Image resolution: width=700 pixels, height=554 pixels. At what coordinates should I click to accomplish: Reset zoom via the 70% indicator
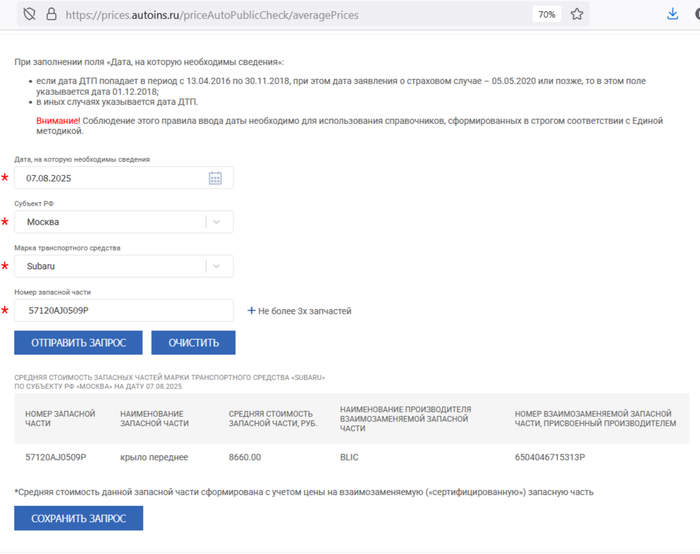click(546, 15)
